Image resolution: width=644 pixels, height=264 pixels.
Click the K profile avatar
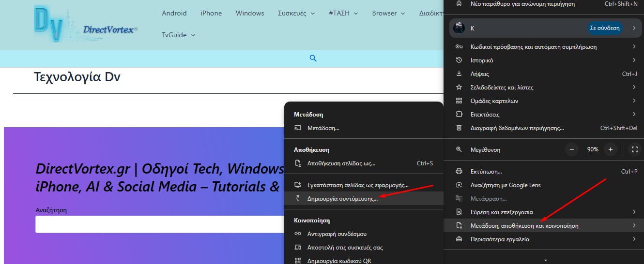[x=459, y=28]
